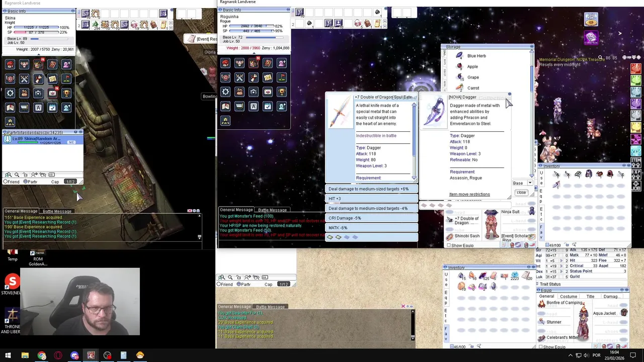Open Chrome from the taskbar

41,356
